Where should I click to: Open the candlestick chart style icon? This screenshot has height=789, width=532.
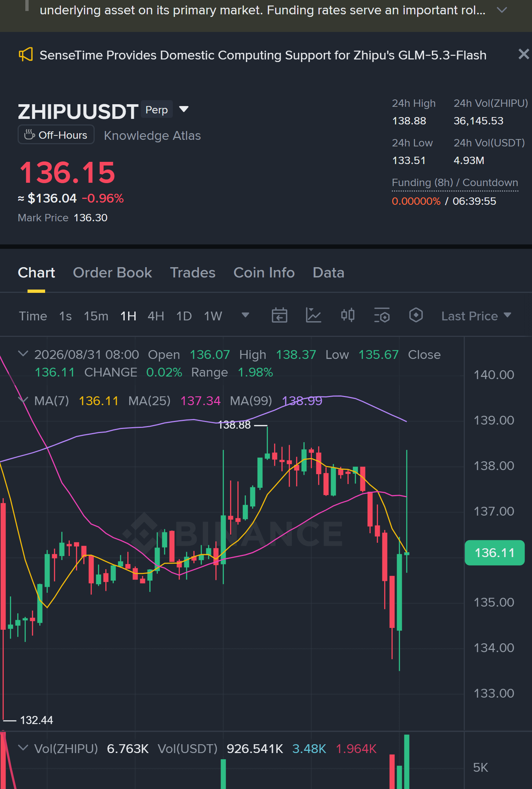347,315
